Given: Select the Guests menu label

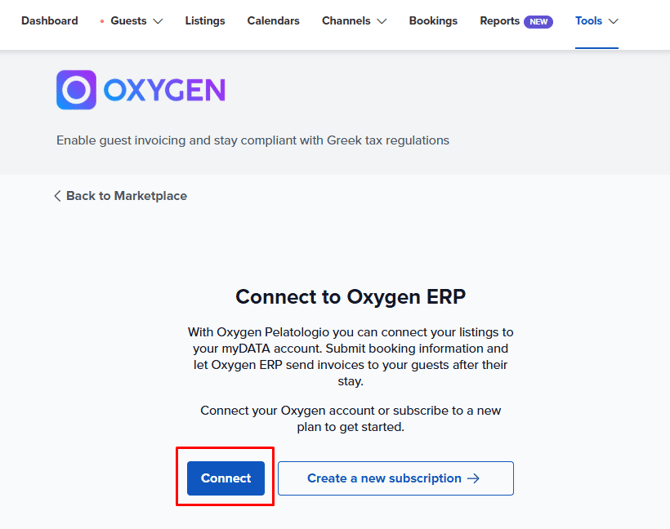Looking at the screenshot, I should [x=128, y=21].
